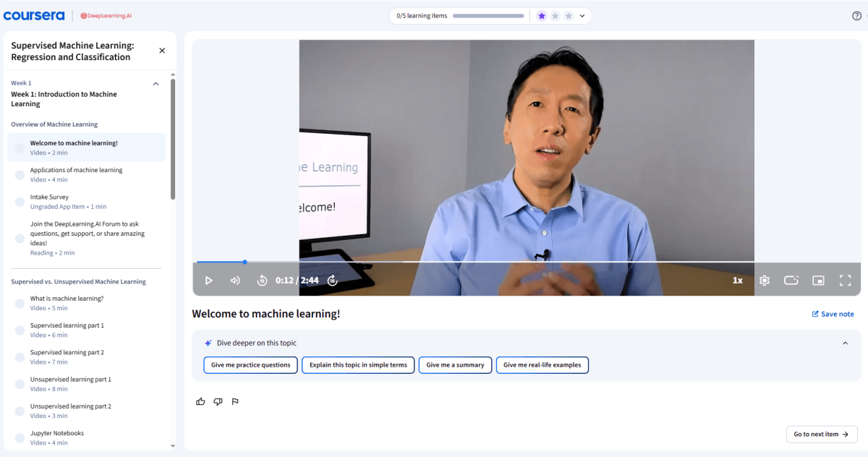Click sidebar scrollbar thumb
Viewport: 868px width, 457px height.
(x=173, y=139)
